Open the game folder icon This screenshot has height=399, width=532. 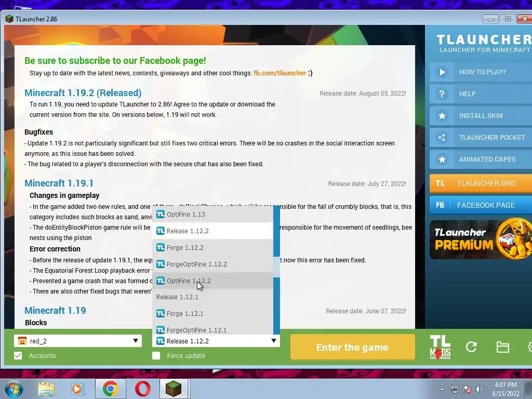[x=502, y=347]
